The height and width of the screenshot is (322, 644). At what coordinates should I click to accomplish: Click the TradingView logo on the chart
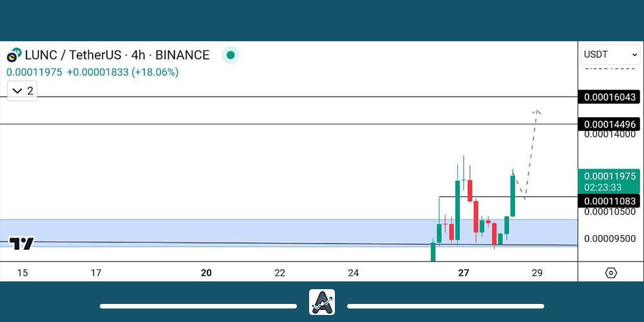[22, 243]
